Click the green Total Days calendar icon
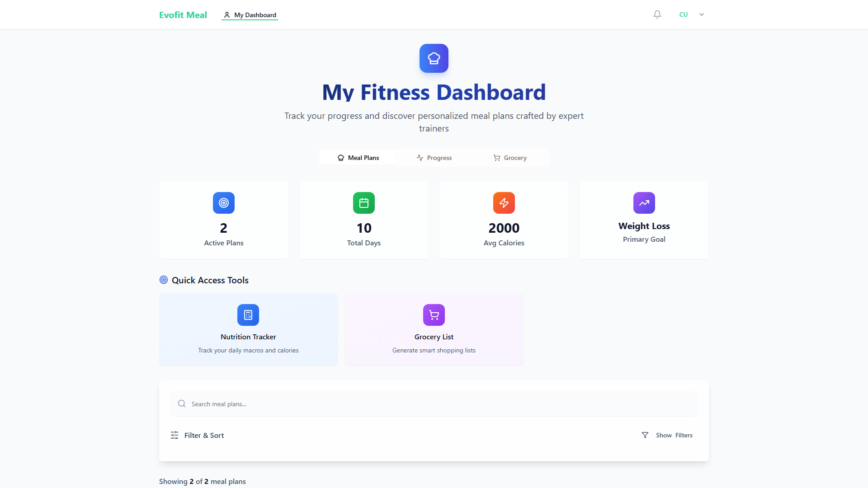The width and height of the screenshot is (868, 488). click(364, 203)
